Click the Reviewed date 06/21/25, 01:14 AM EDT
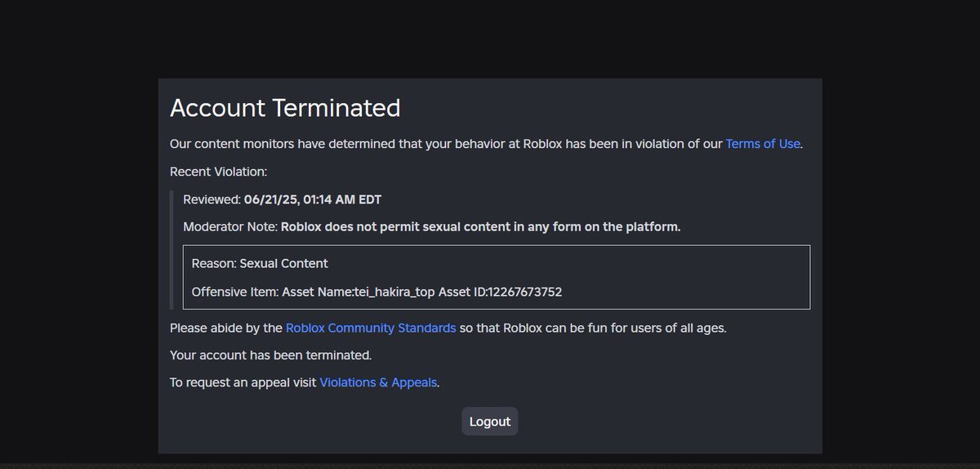This screenshot has width=980, height=469. pos(313,199)
